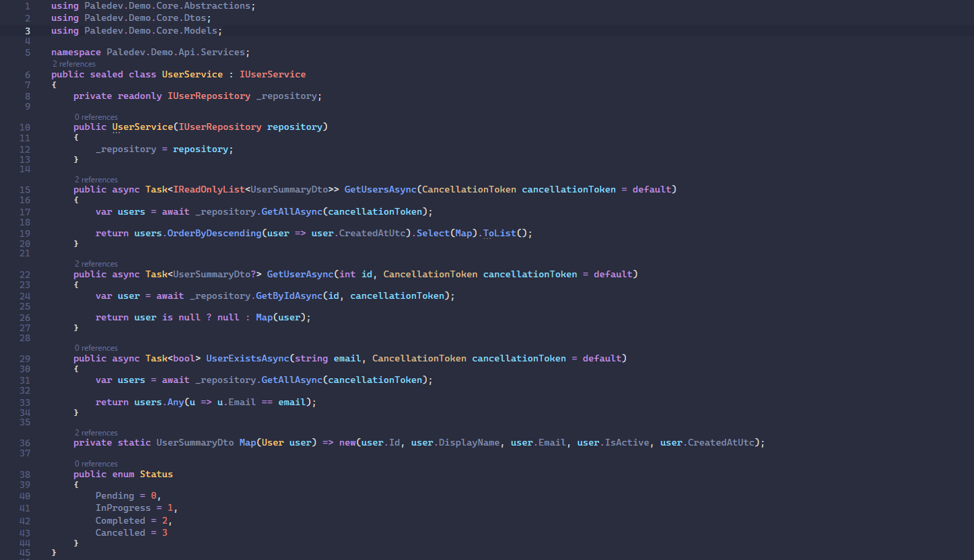The image size is (974, 560).
Task: Select line number 36 in the gutter
Action: coord(25,443)
